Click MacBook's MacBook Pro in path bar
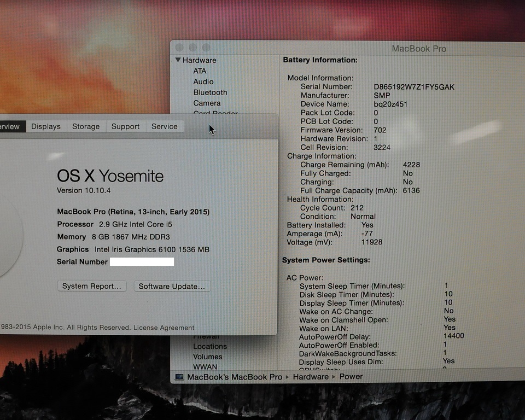Screen dimensions: 525x420 tap(235, 377)
